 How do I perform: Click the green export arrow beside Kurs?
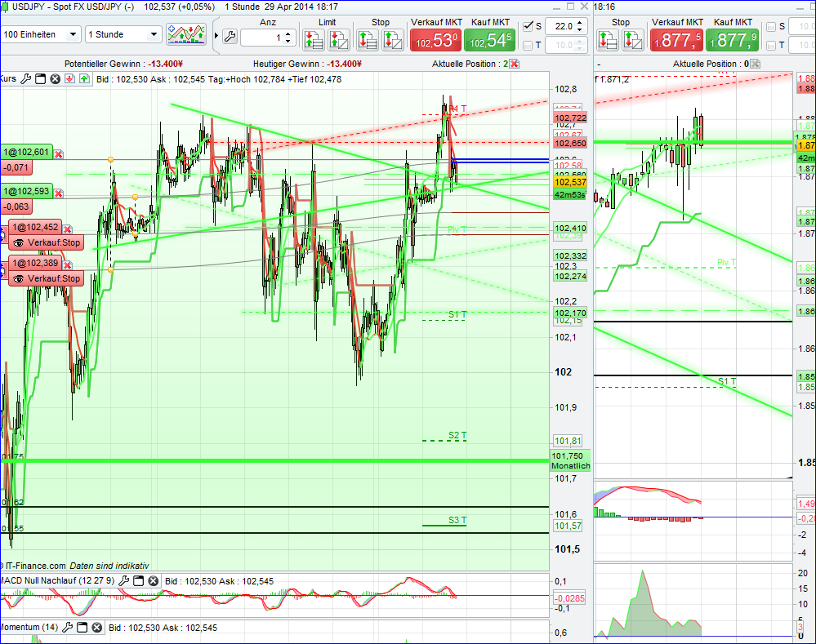click(83, 79)
